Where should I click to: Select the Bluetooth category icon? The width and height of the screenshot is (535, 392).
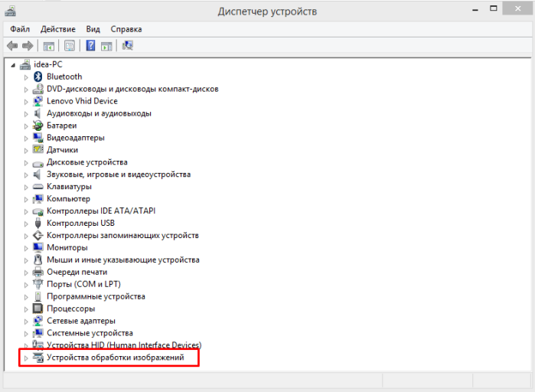click(38, 77)
